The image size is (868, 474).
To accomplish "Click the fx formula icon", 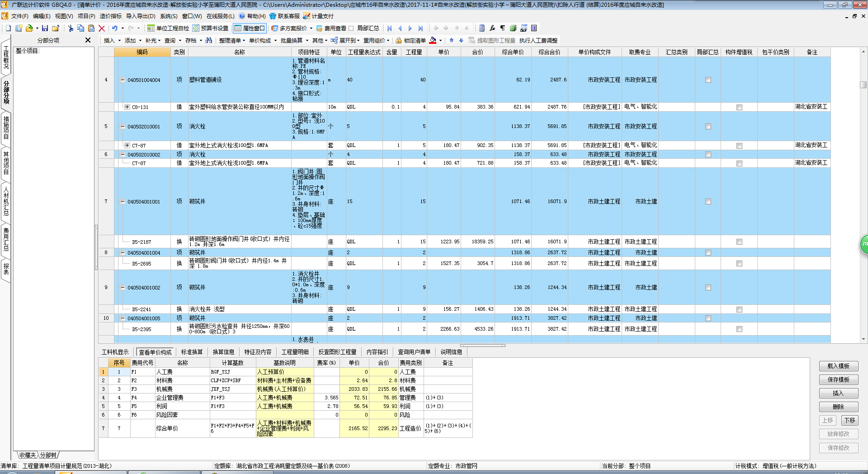I will [x=492, y=28].
